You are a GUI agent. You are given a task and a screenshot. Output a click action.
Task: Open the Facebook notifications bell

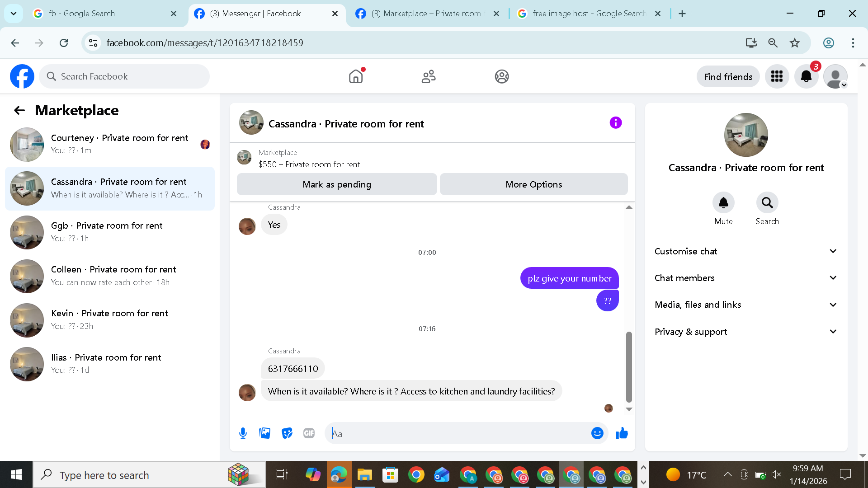point(806,77)
